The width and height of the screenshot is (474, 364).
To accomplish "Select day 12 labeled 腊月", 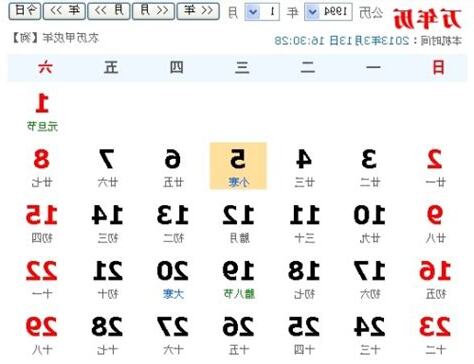I will (238, 223).
